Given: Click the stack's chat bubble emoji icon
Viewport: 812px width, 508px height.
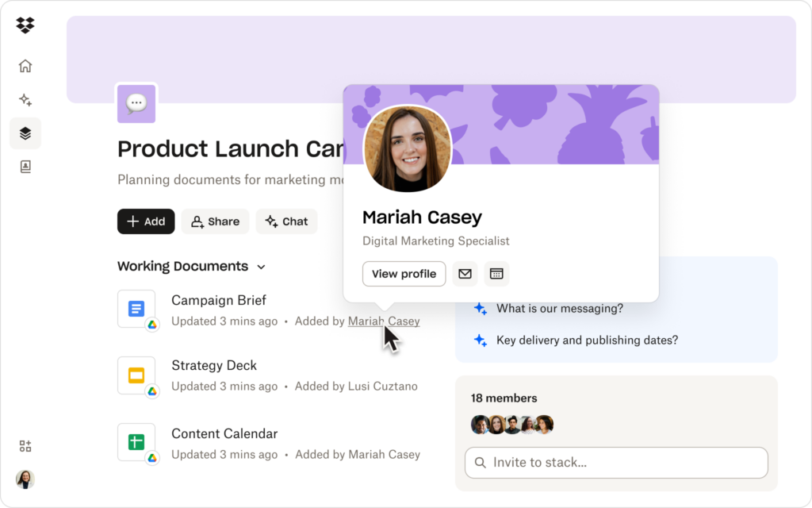Looking at the screenshot, I should (136, 104).
